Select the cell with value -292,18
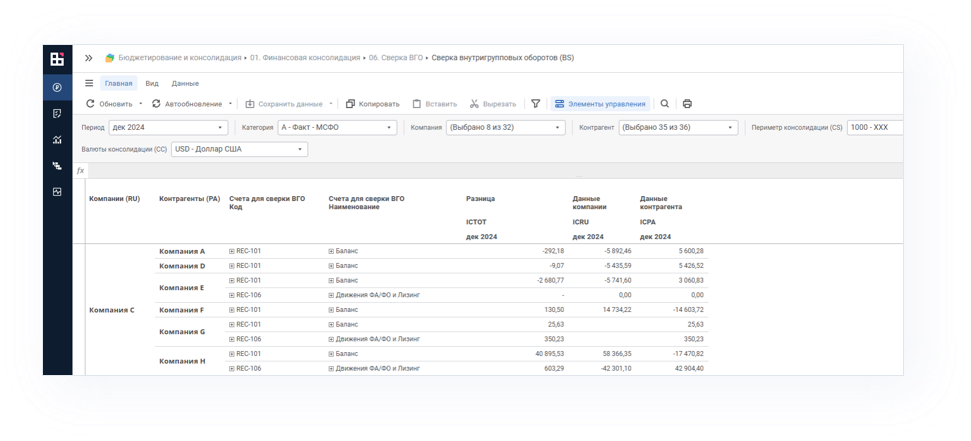Screen dimensions: 971x441 coord(552,251)
